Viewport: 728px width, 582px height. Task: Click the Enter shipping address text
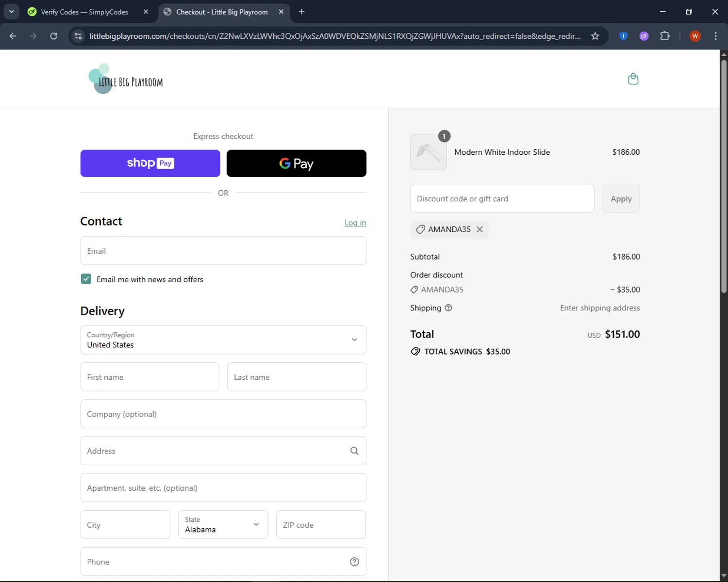[600, 308]
